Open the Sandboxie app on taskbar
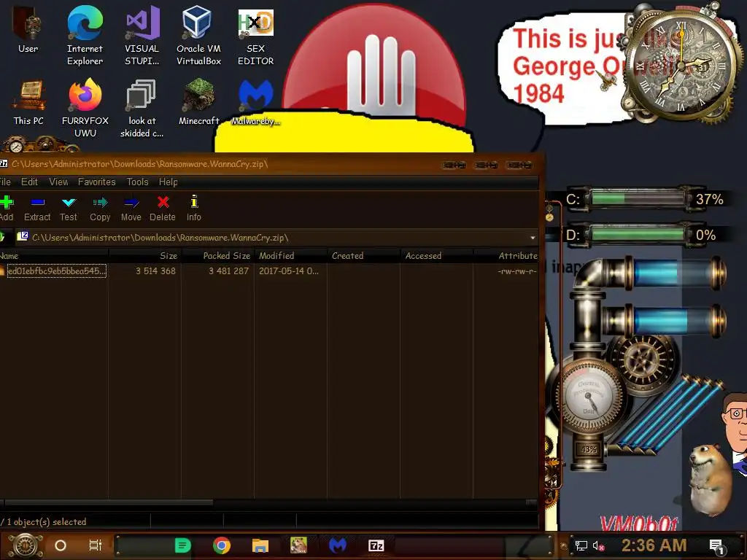Image resolution: width=747 pixels, height=560 pixels. 298,545
